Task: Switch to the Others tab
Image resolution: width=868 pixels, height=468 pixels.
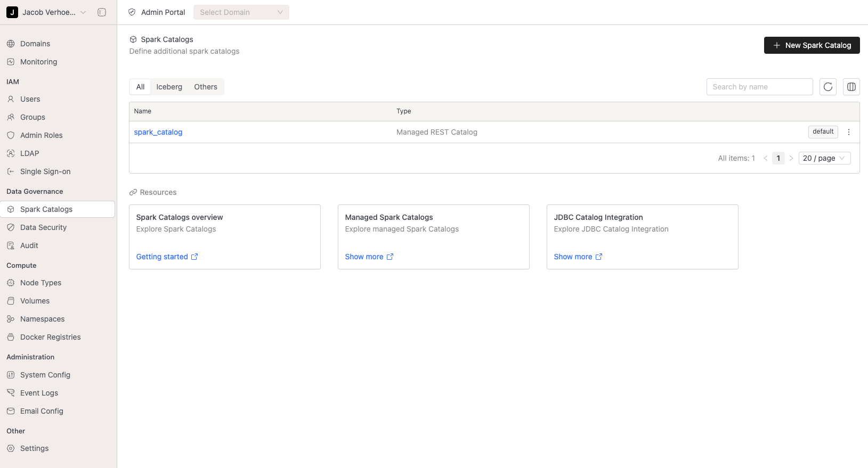Action: coord(206,87)
